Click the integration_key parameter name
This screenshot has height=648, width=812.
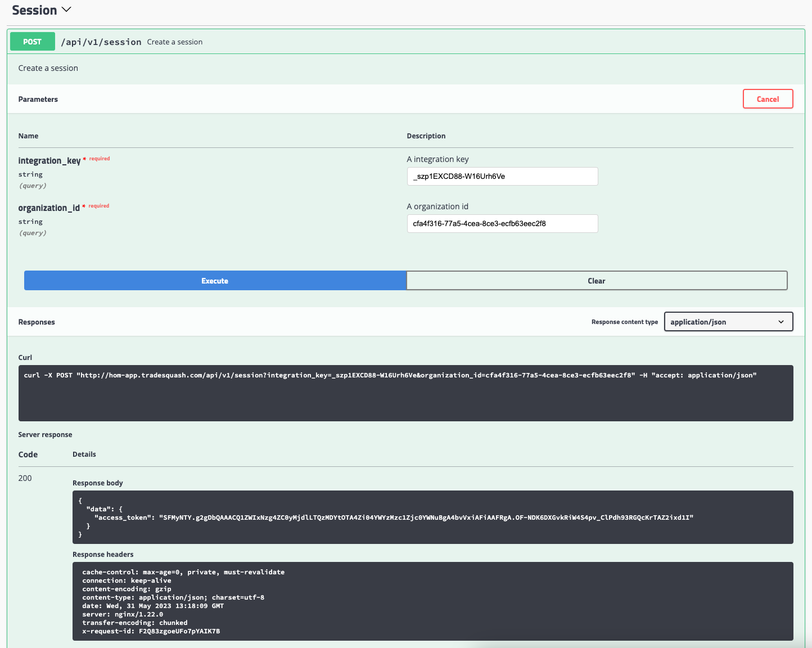[x=49, y=161]
